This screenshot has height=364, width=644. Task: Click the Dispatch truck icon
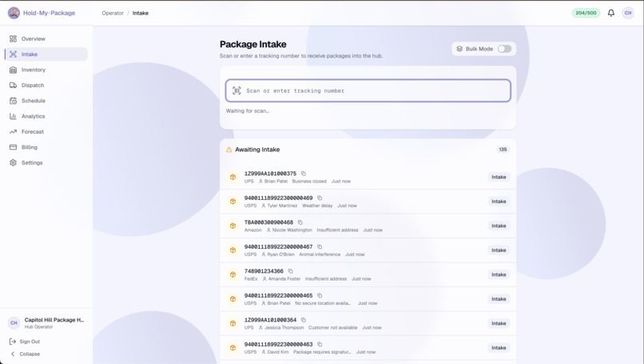click(13, 85)
